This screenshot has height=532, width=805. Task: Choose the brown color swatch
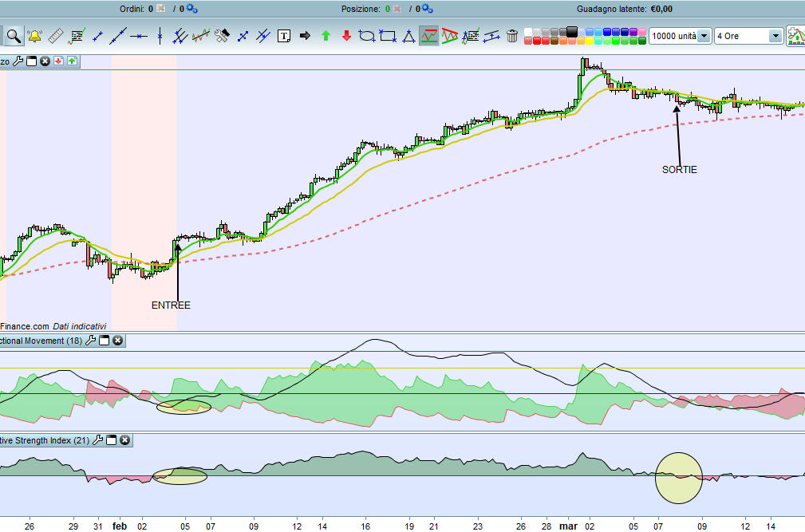click(x=554, y=41)
